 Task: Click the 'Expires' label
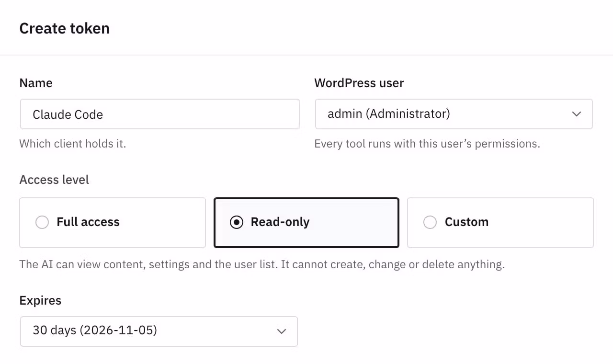pos(40,301)
